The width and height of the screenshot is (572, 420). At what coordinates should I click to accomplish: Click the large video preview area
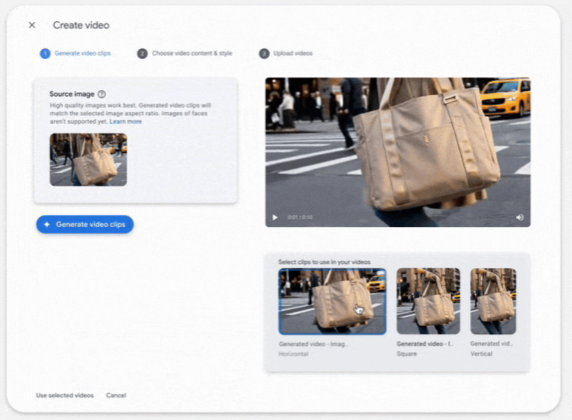pyautogui.click(x=398, y=152)
